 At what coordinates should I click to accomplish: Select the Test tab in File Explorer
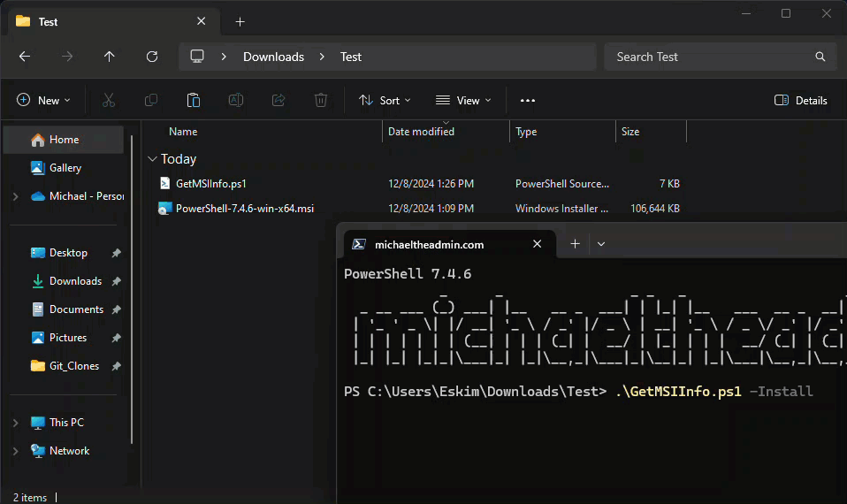point(113,21)
